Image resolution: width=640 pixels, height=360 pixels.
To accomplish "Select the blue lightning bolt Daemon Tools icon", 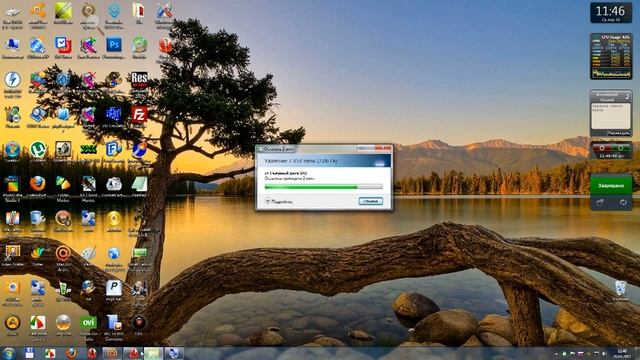I will pos(12,80).
